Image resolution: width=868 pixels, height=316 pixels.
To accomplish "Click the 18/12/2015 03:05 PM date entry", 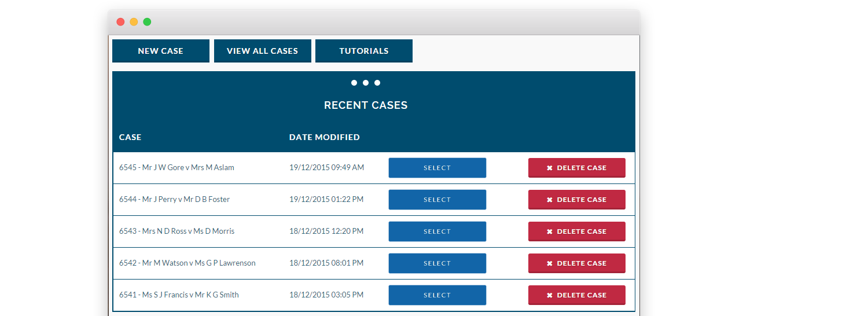I will (326, 295).
